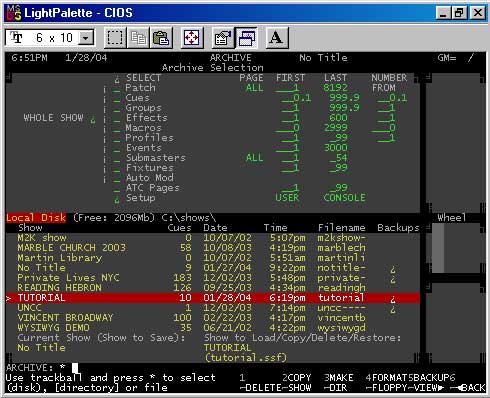
Task: Select the Martin Library show
Action: pyautogui.click(x=212, y=258)
